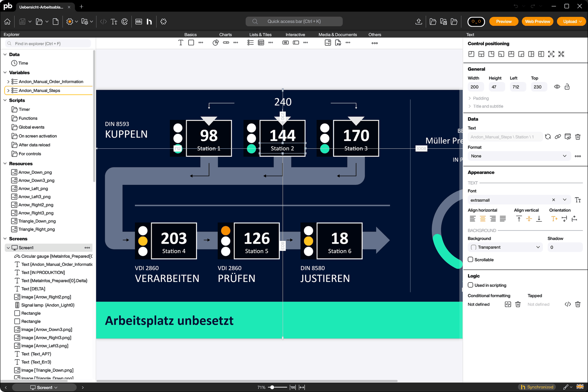Open the color palette theme icon
The width and height of the screenshot is (588, 392).
tap(124, 21)
